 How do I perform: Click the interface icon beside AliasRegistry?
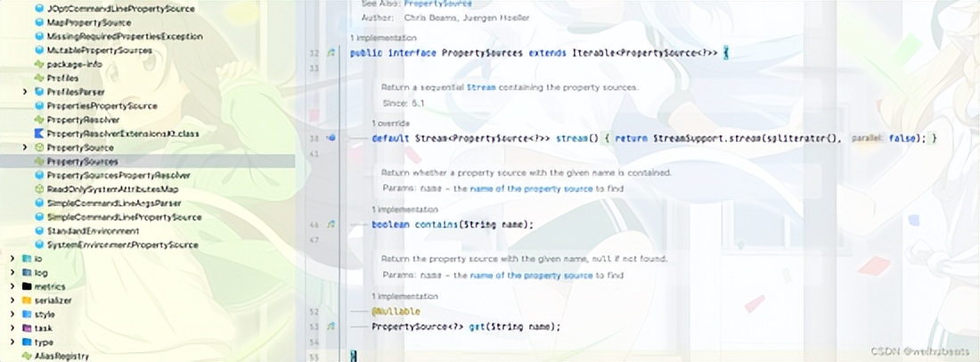tap(26, 356)
